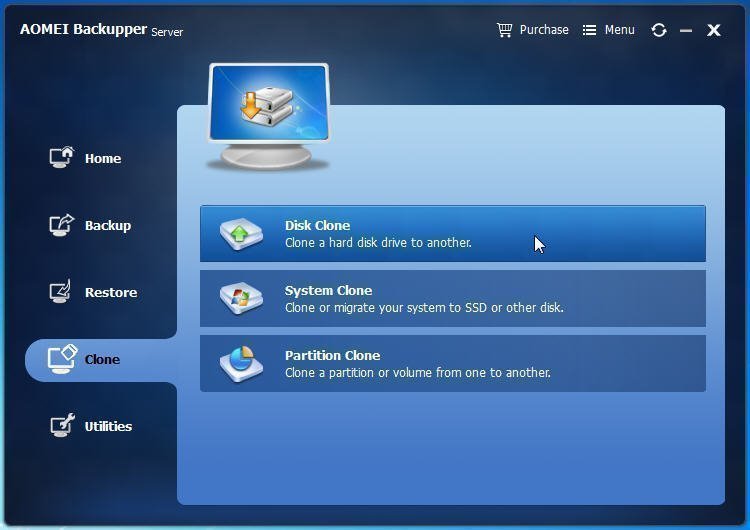Click the Partition Clone pie-chart icon
This screenshot has height=530, width=750.
pos(241,364)
